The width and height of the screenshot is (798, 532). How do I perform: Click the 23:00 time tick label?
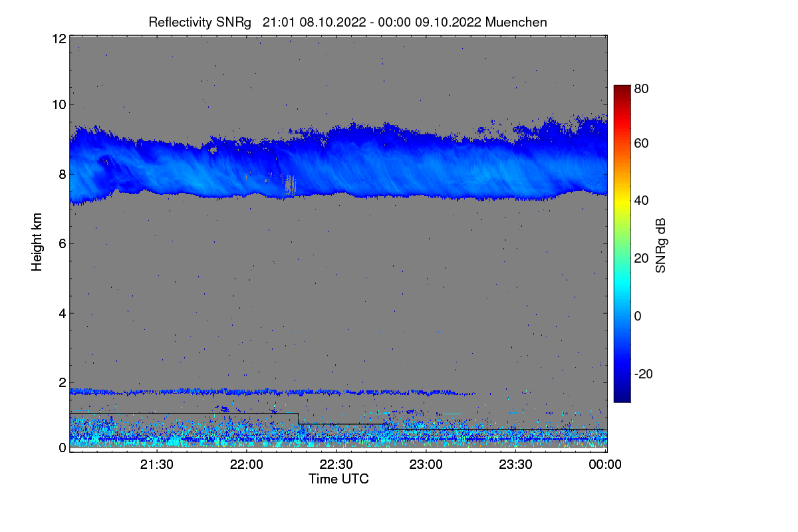coord(426,465)
